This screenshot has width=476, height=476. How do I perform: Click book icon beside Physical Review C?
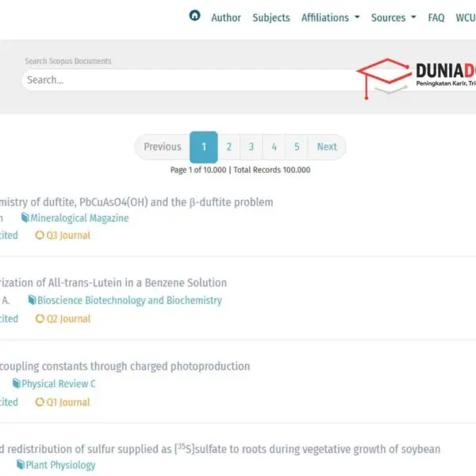click(16, 383)
